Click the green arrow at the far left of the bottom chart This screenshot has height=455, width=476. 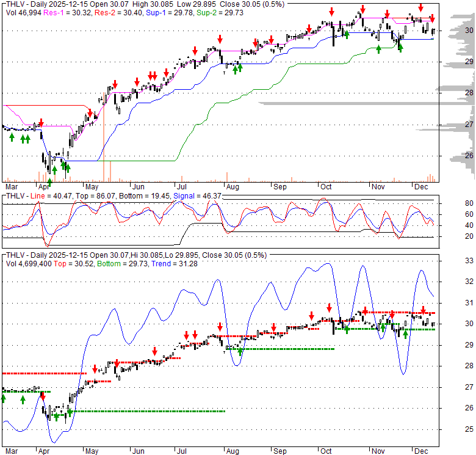click(3, 399)
